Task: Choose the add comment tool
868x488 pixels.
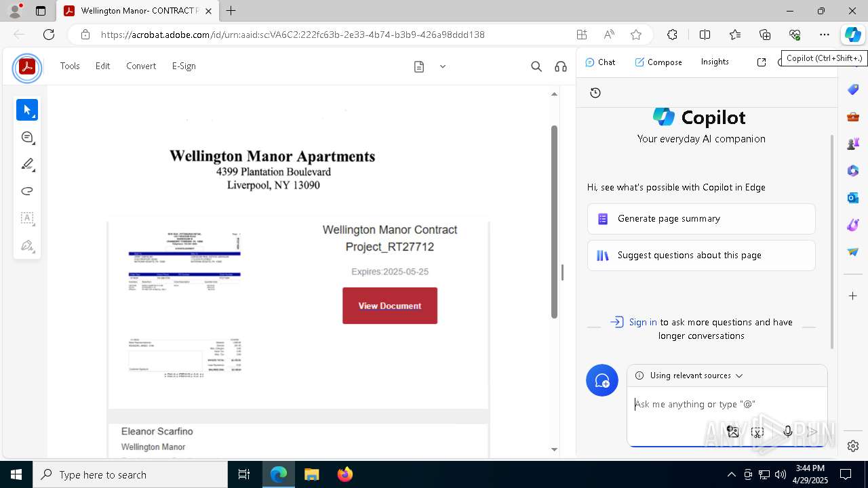Action: pos(27,137)
